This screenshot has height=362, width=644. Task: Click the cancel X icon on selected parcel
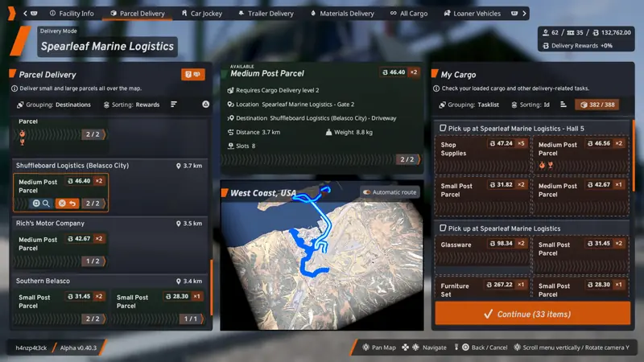[x=62, y=204]
